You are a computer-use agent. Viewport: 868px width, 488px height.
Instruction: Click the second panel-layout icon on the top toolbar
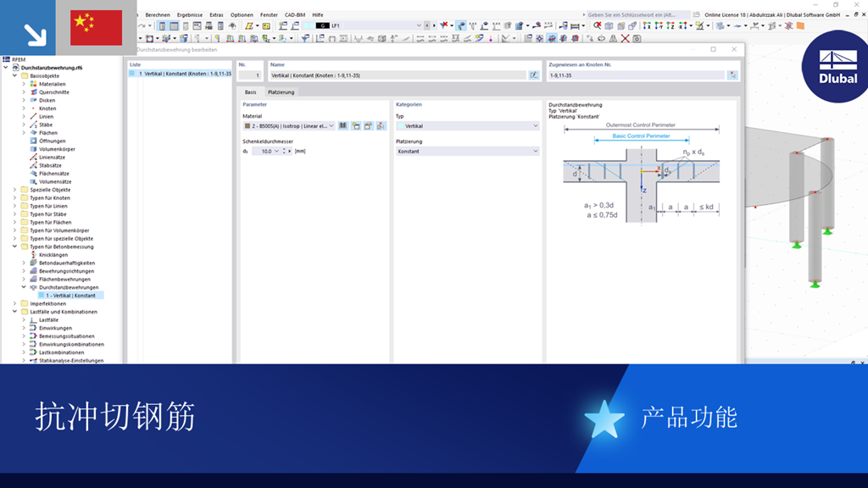[x=174, y=25]
